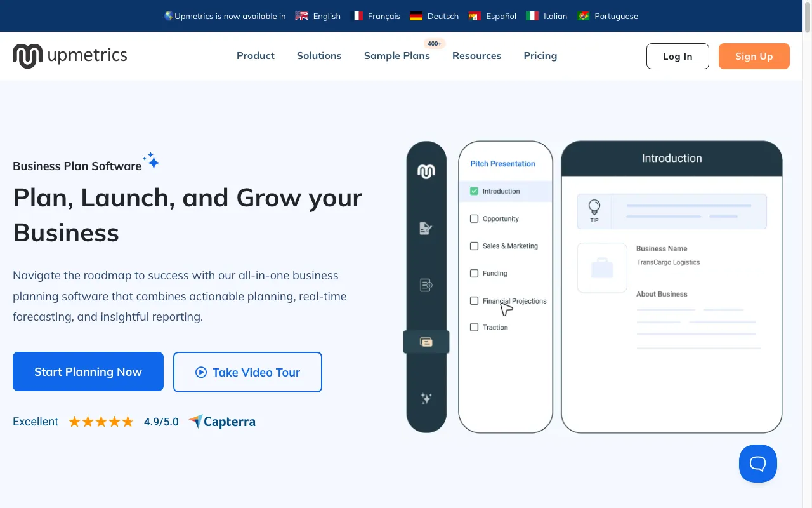Click the About Business label

[662, 294]
